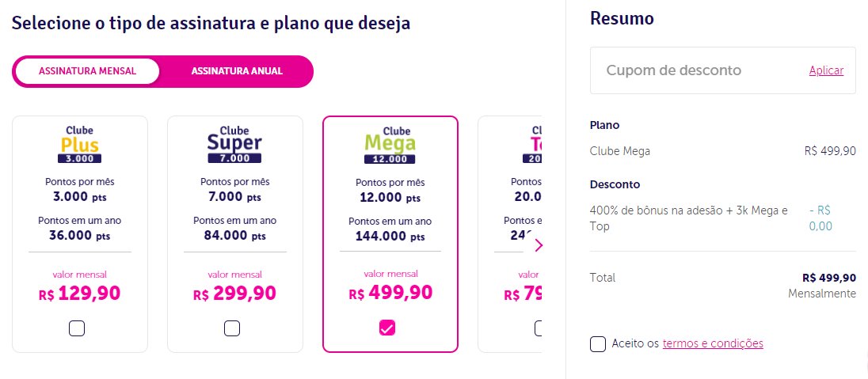The width and height of the screenshot is (868, 379).
Task: Click the Clube Super 7.000 logo
Action: coord(234,145)
